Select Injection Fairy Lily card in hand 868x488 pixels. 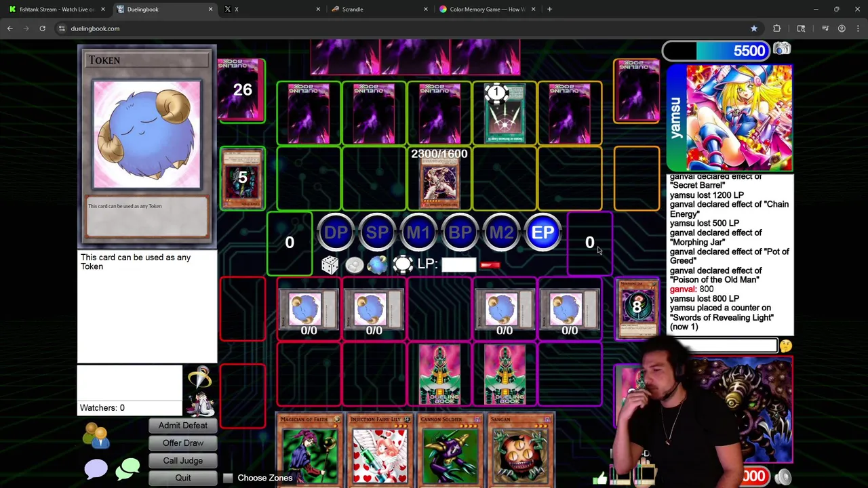pos(380,451)
